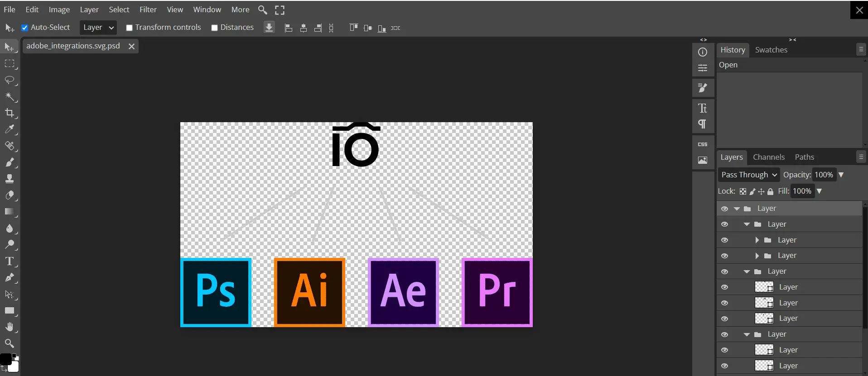Select the Type tool in toolbox
Screen dimensions: 868x376
pos(10,261)
